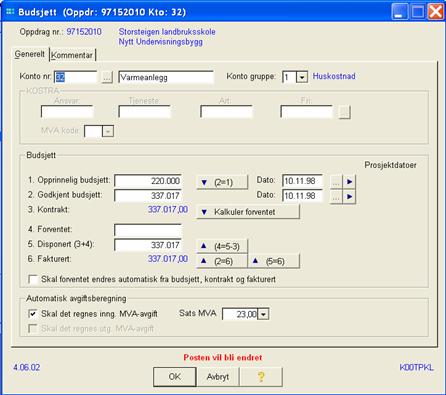Click the KOSTRA Fri field
This screenshot has width=446, height=395.
point(307,112)
